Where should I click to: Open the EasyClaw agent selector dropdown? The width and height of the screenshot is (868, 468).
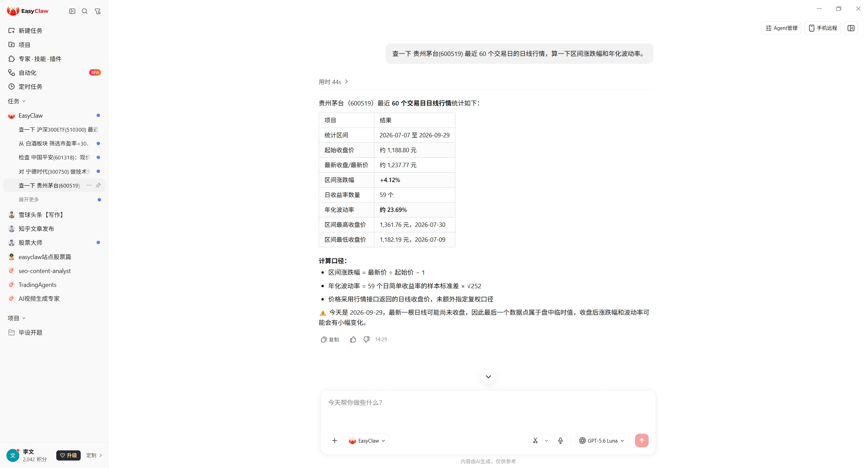pyautogui.click(x=367, y=441)
